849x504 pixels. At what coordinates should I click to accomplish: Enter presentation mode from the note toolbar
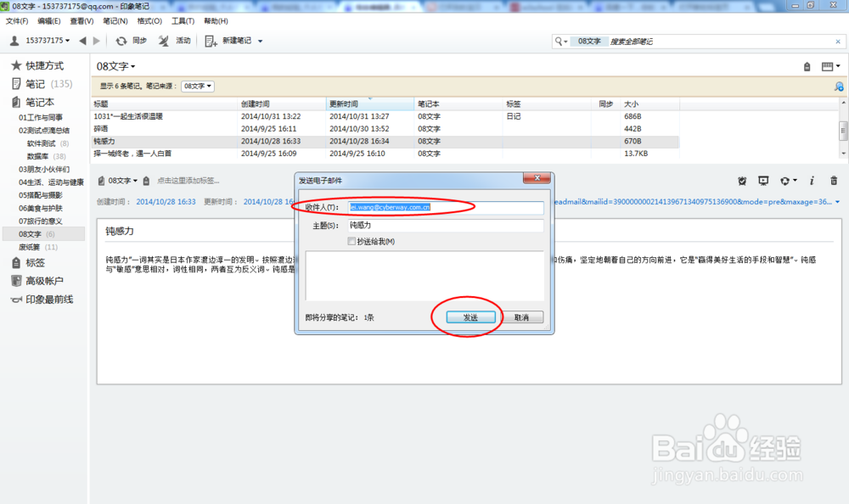(763, 181)
